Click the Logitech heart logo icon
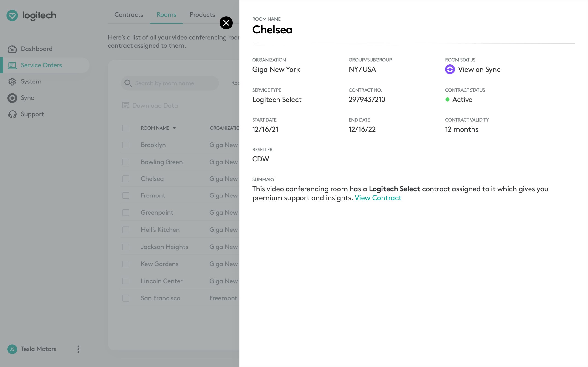The width and height of the screenshot is (588, 367). [12, 16]
